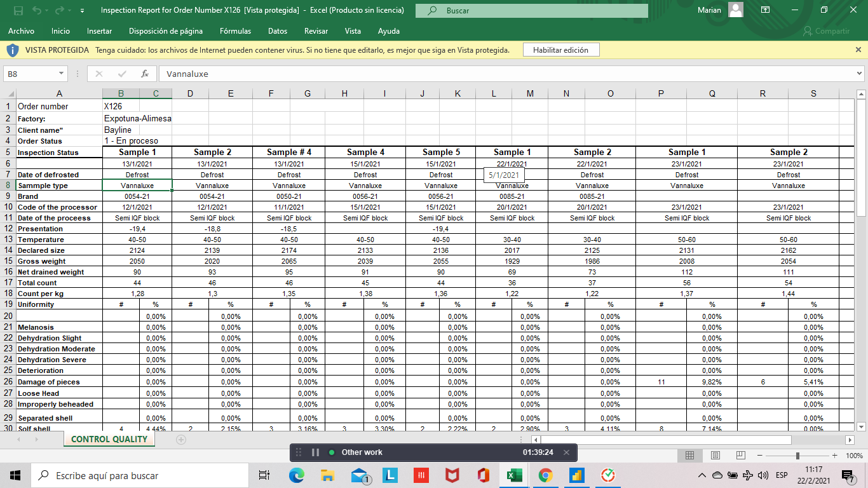Show hidden system tray icons
868x488 pixels.
(x=702, y=475)
